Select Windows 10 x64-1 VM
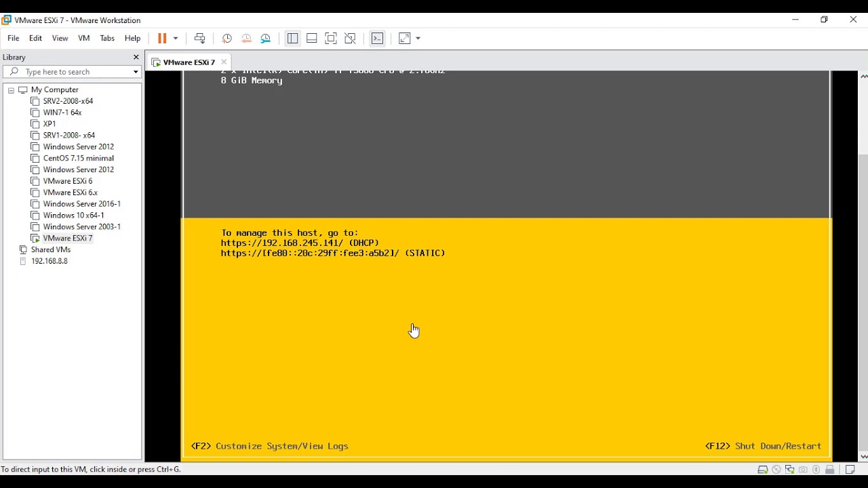Image resolution: width=868 pixels, height=488 pixels. (74, 216)
